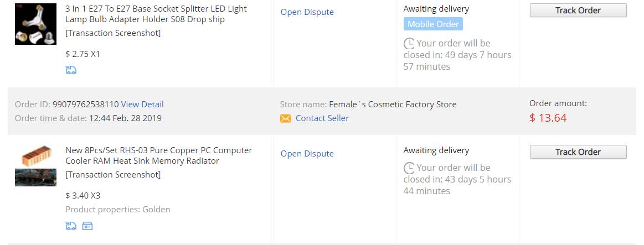This screenshot has height=245, width=644.
Task: Click the return arrow icon under the heat sink
Action: tap(87, 226)
